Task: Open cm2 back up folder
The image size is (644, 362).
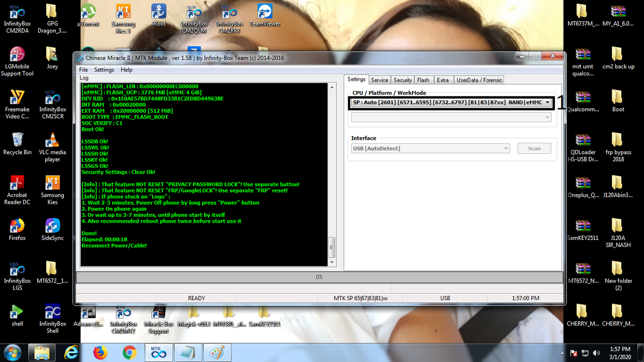Action: [x=618, y=58]
